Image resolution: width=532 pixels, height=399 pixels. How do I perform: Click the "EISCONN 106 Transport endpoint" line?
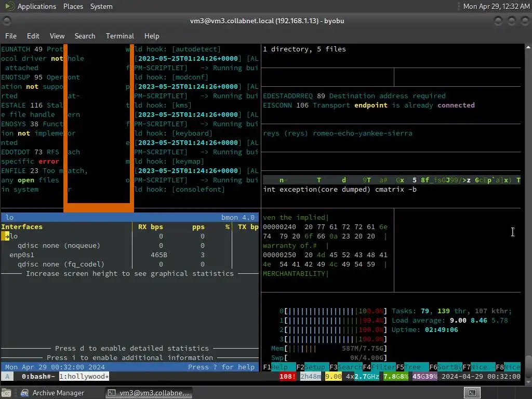(x=369, y=105)
